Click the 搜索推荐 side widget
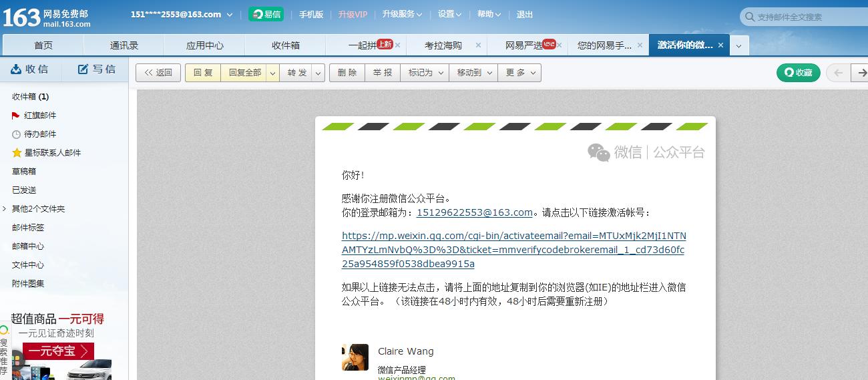This screenshot has height=380, width=868. click(5, 352)
